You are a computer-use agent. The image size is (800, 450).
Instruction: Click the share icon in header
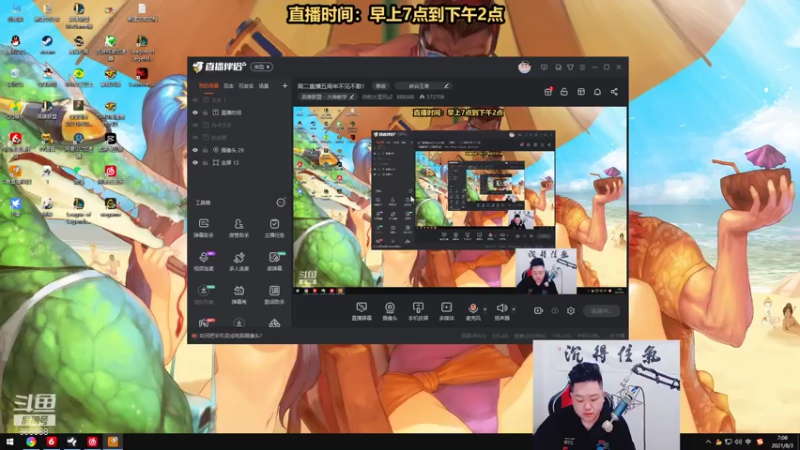(x=614, y=92)
